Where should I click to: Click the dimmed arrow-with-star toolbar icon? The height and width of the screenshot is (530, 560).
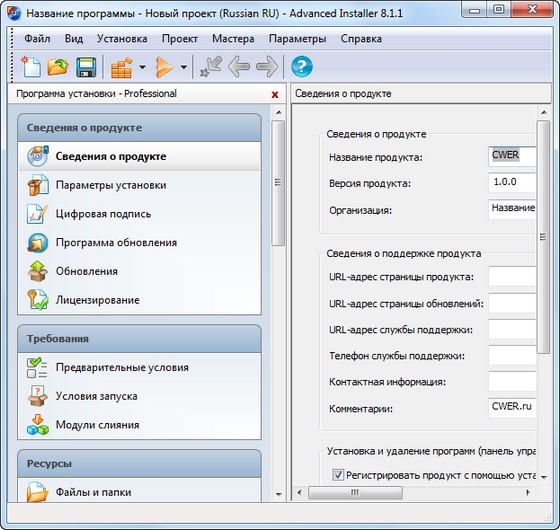[211, 66]
